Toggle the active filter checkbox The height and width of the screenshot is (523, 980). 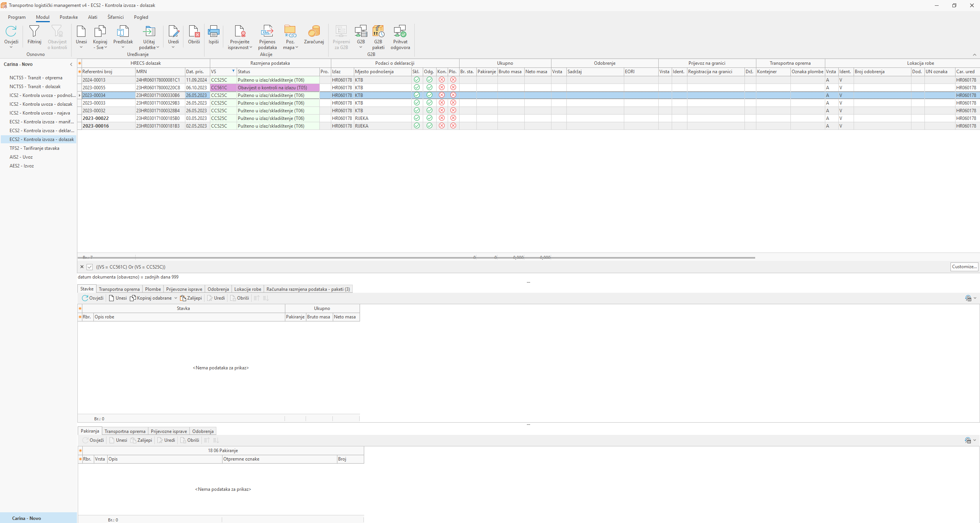click(x=90, y=267)
